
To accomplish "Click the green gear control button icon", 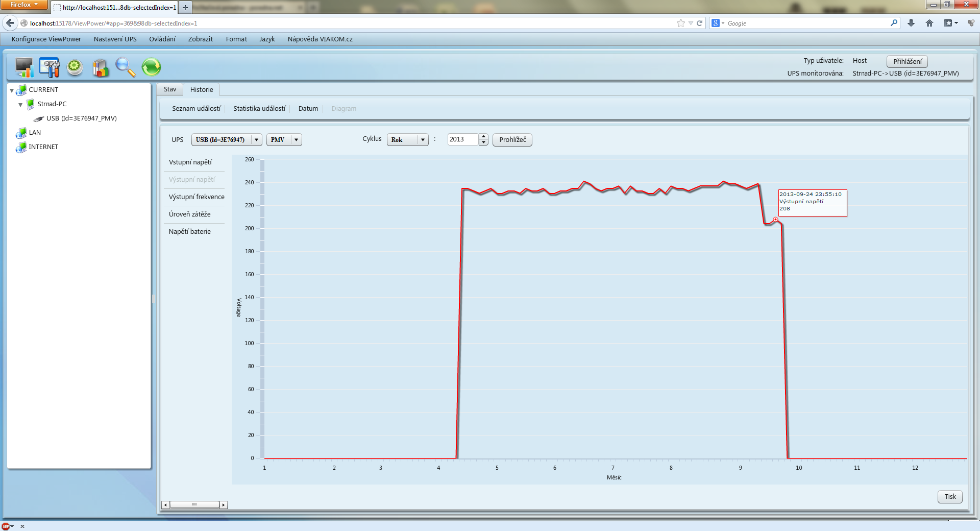I will pos(75,67).
